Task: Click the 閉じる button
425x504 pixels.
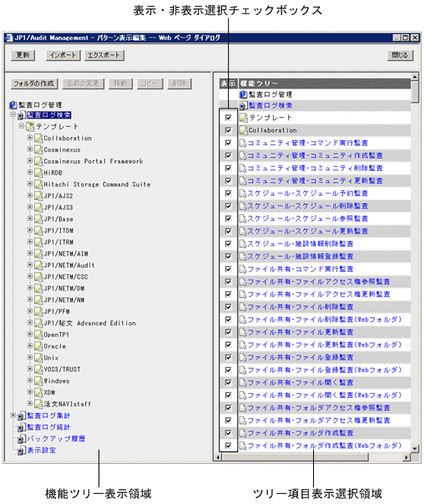Action: click(400, 55)
